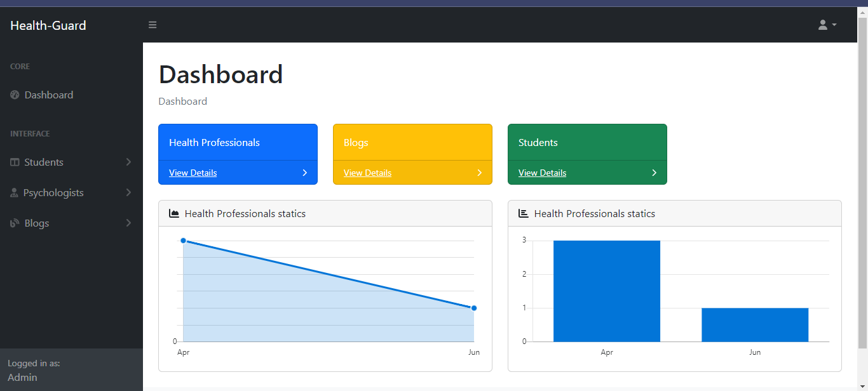Viewport: 868px width, 391px height.
Task: View Details link on Blogs card
Action: (x=367, y=173)
